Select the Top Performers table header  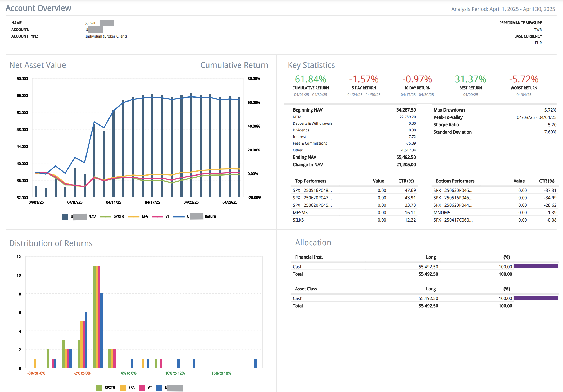point(310,181)
